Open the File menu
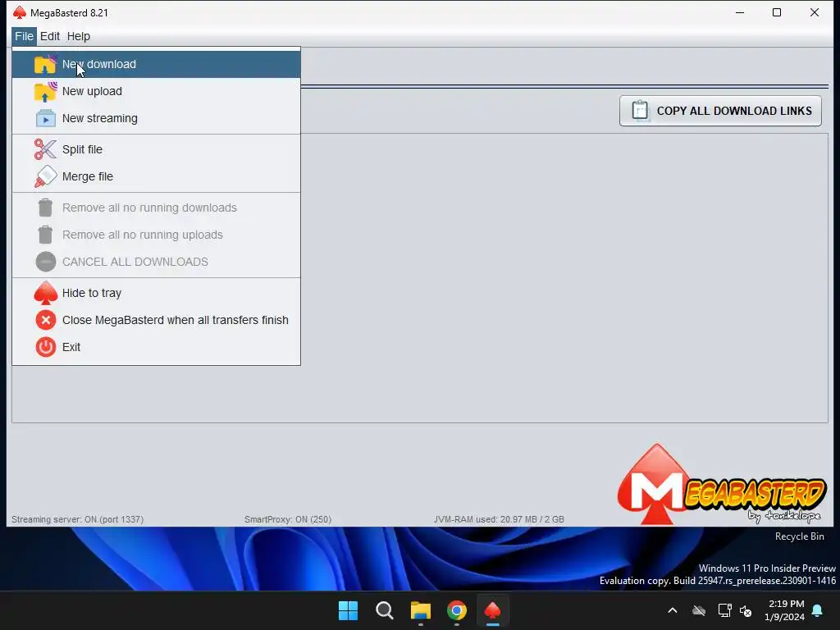This screenshot has width=840, height=630. click(x=24, y=36)
